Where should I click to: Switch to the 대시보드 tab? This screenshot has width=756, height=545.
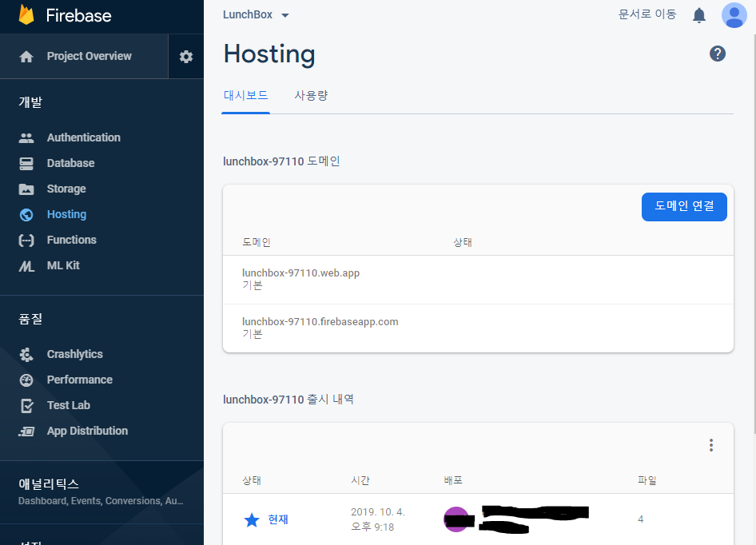pos(245,96)
